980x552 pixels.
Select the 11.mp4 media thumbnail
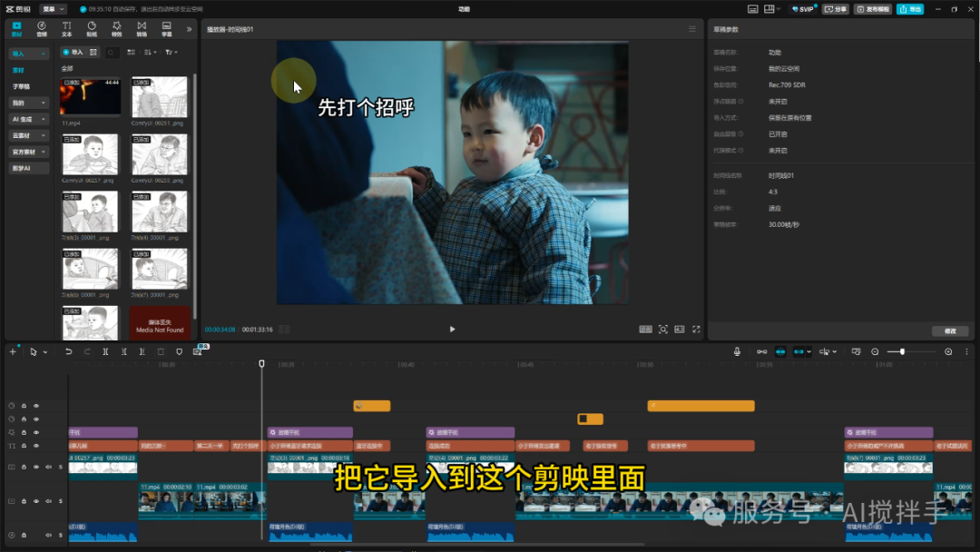tap(90, 96)
